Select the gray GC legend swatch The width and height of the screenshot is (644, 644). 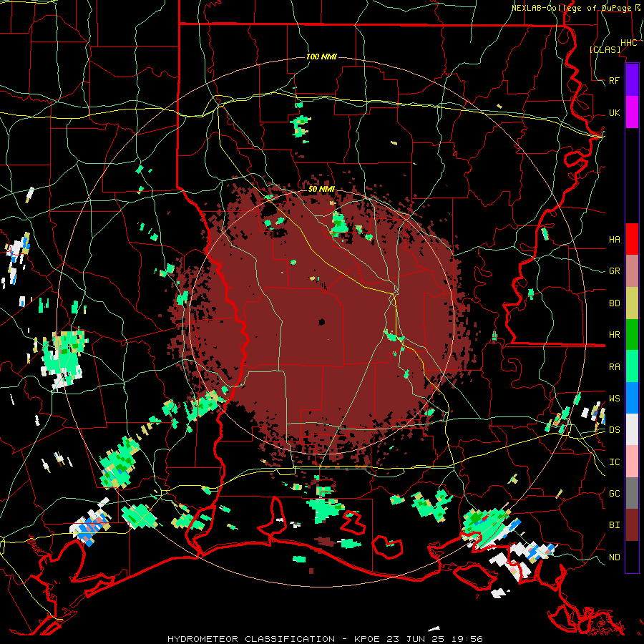point(632,493)
